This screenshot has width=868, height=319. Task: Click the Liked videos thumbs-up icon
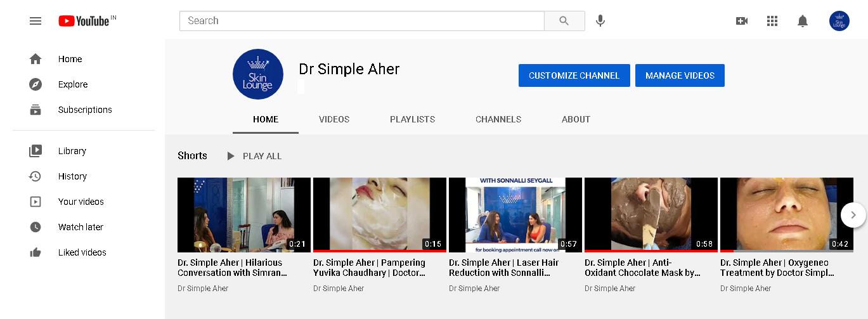pyautogui.click(x=36, y=252)
